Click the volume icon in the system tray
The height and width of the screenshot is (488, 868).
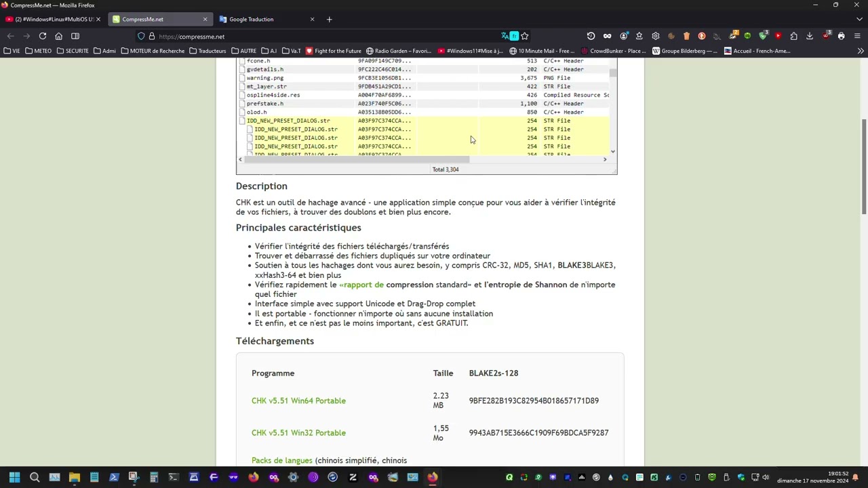766,477
